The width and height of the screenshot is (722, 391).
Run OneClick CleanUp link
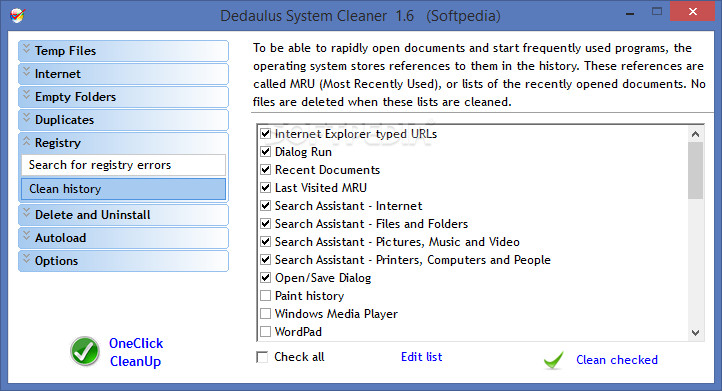[x=136, y=352]
